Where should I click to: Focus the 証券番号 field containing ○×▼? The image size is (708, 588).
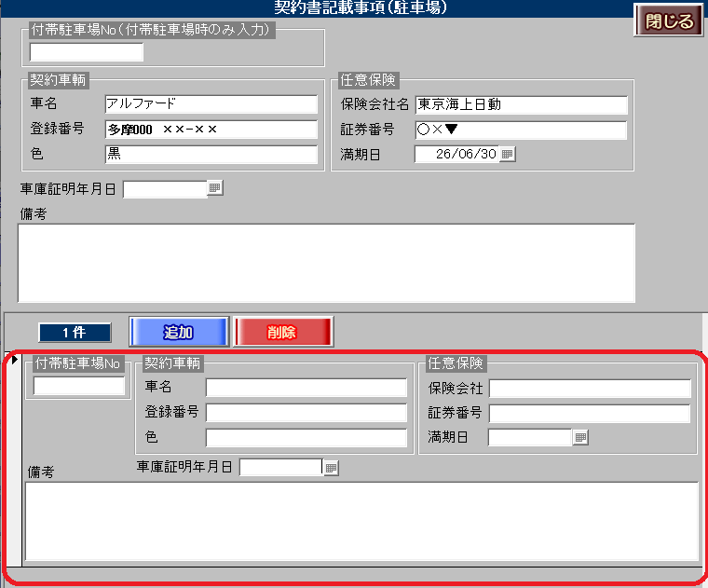coord(520,130)
